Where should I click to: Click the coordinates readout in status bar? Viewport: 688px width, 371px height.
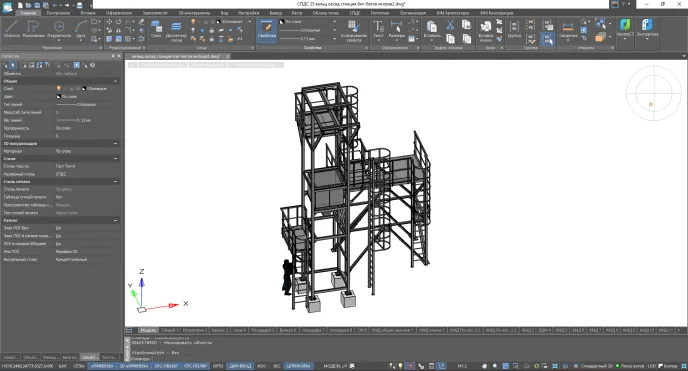point(28,366)
